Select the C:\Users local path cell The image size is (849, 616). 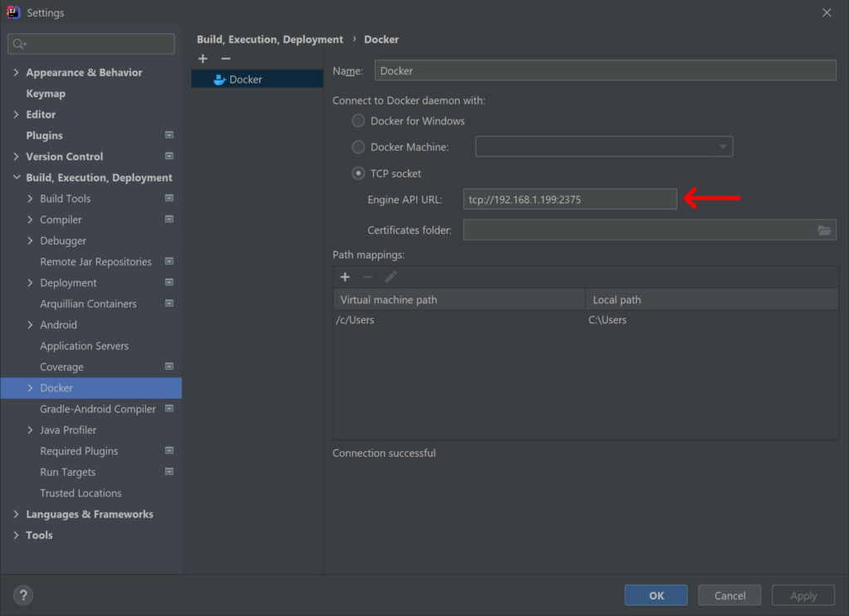point(712,320)
